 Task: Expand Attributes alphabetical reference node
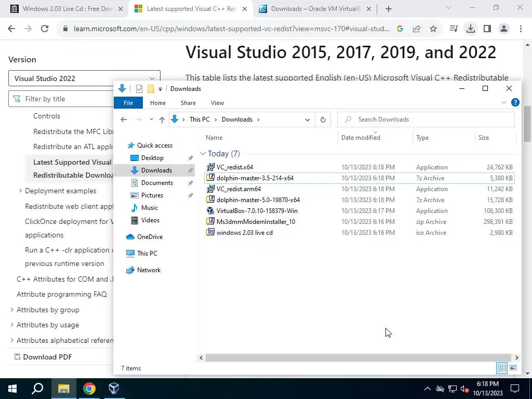tap(12, 340)
